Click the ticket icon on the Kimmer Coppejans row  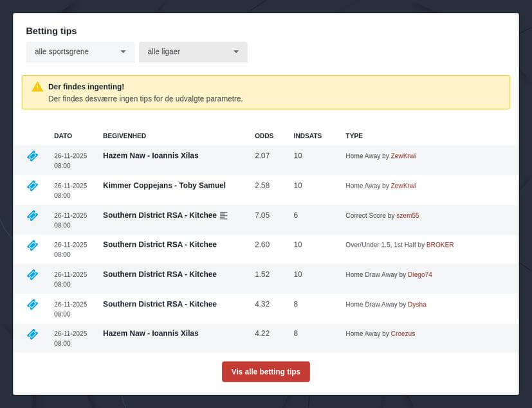pyautogui.click(x=32, y=186)
